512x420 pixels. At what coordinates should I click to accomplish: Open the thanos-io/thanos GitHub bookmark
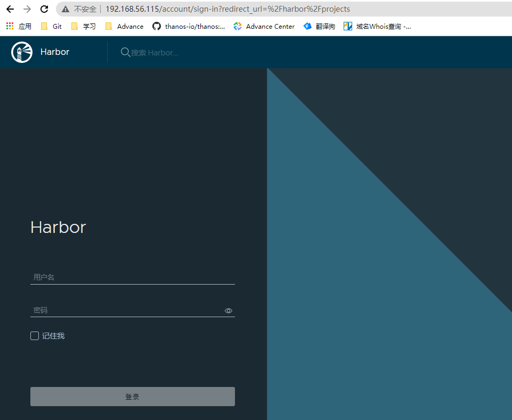(x=189, y=27)
